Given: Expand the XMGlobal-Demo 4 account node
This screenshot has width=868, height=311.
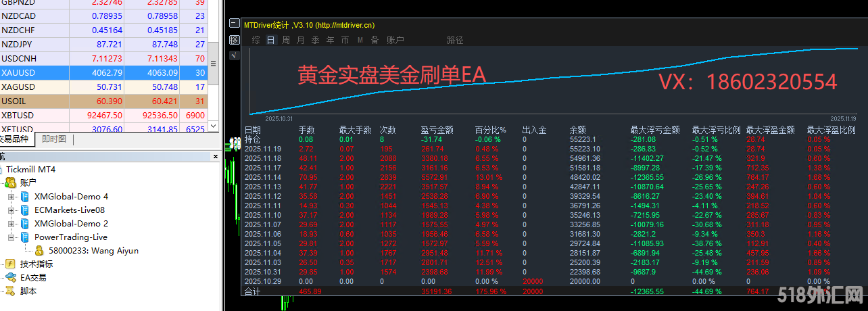Looking at the screenshot, I should [11, 197].
